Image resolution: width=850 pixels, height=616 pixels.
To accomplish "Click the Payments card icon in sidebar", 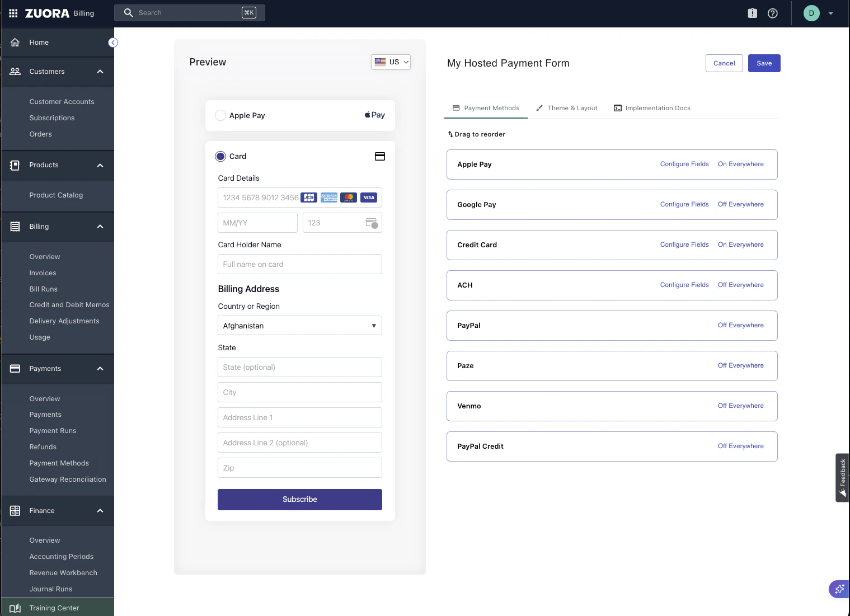I will click(15, 369).
